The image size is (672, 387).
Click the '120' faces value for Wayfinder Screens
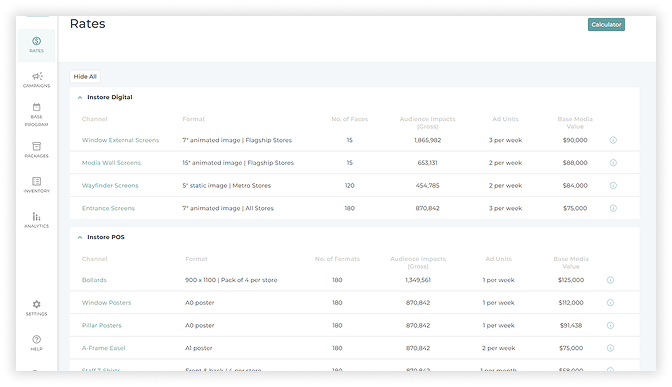click(x=350, y=186)
